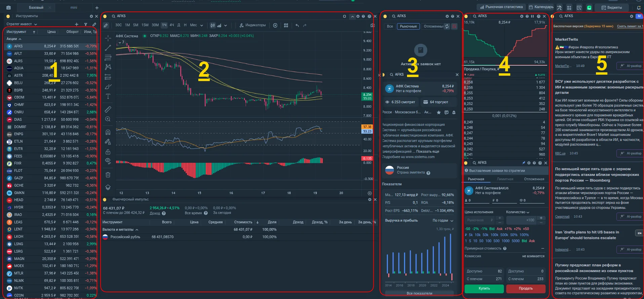Redo the chart action
Screen dimensions: 644x299
click(x=305, y=25)
